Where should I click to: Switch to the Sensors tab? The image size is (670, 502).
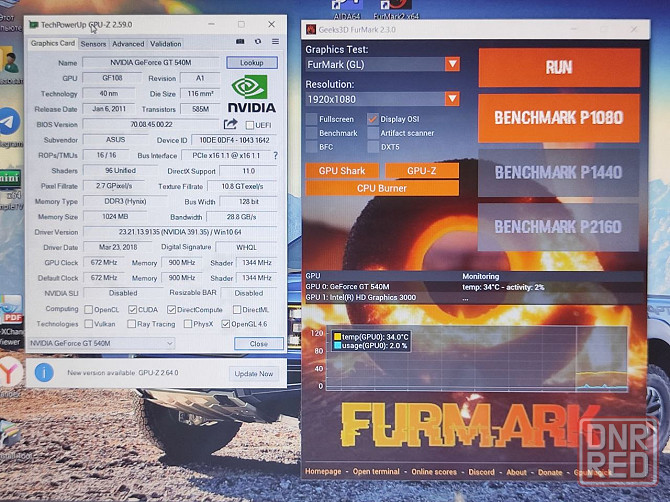point(93,44)
